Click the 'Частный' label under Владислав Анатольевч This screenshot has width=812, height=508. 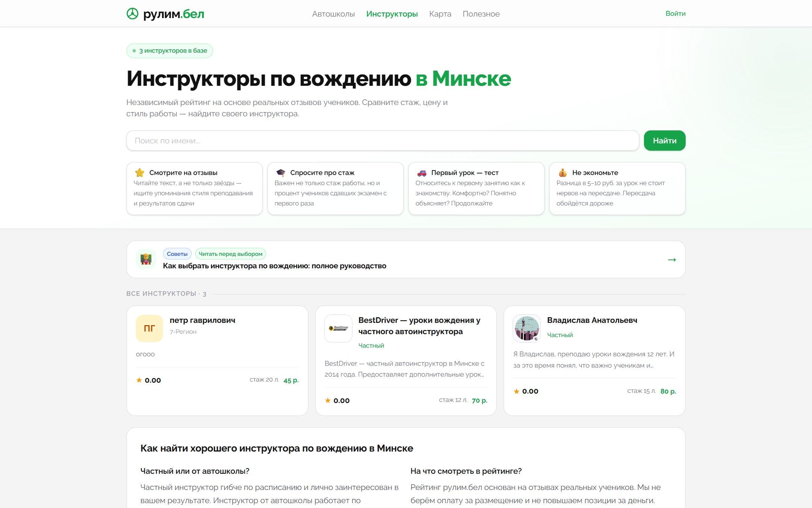click(560, 335)
